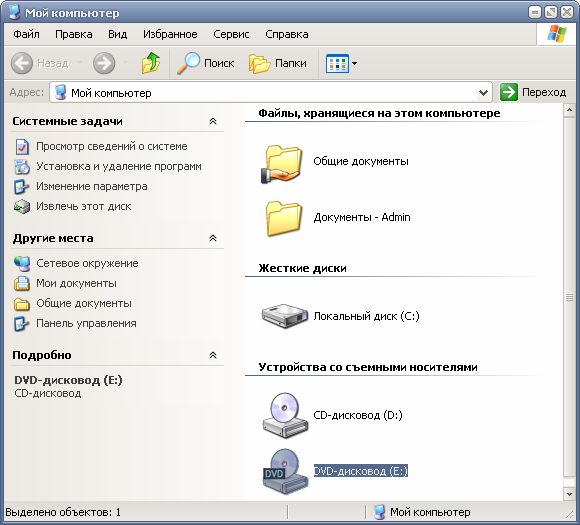Select the Локальный диск (C:) drive icon
The height and width of the screenshot is (525, 580).
284,316
